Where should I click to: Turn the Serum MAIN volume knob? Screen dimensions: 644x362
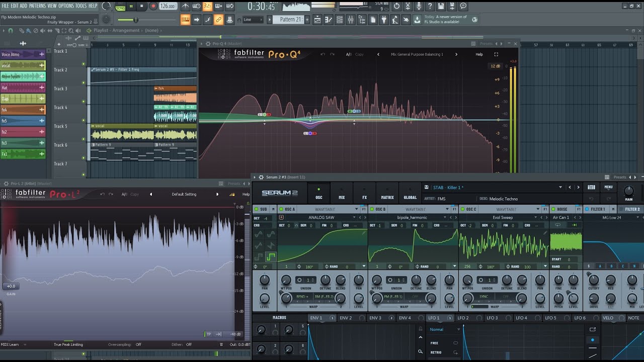(x=629, y=191)
